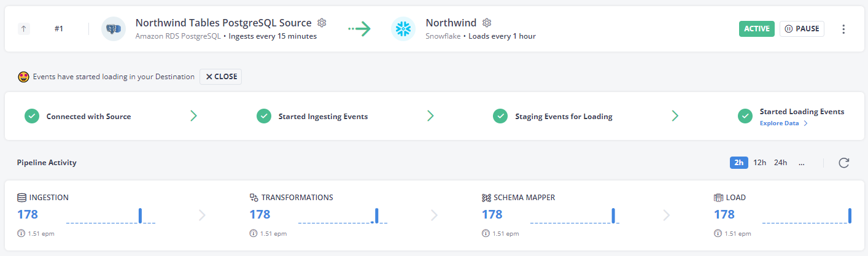Click the green pipeline flow arrow
The image size is (868, 256).
[x=360, y=29]
